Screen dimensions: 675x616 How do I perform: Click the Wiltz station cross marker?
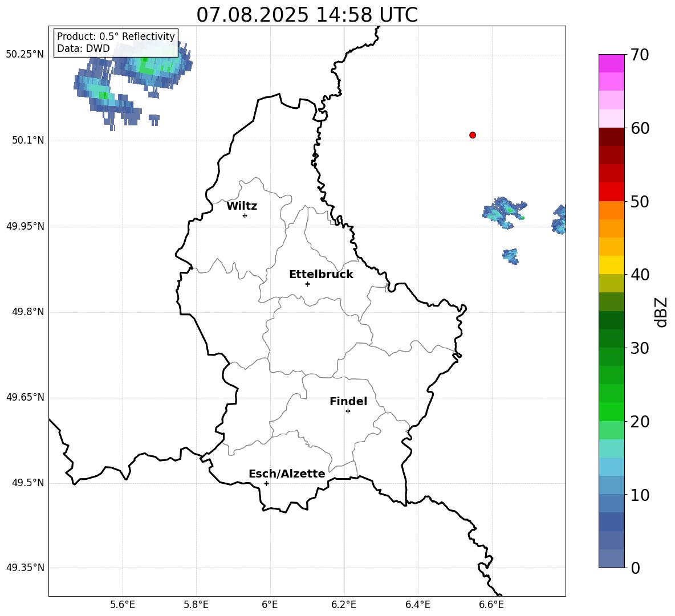tap(245, 215)
